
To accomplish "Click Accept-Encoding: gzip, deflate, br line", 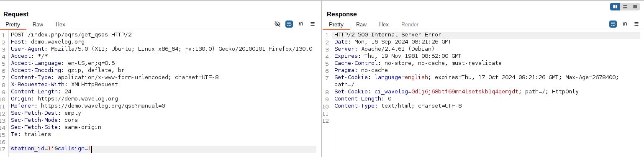I will (x=68, y=70).
